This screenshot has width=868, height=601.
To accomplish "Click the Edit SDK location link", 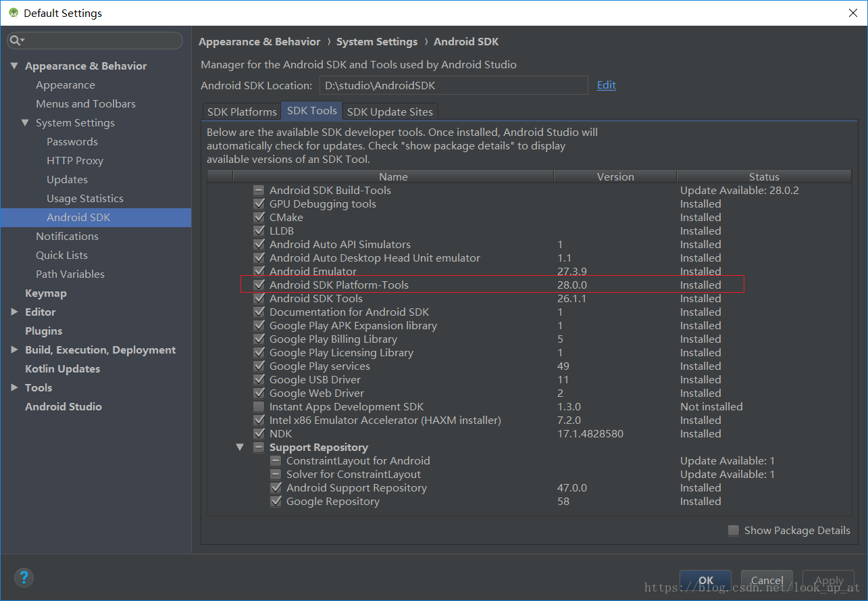I will click(607, 85).
